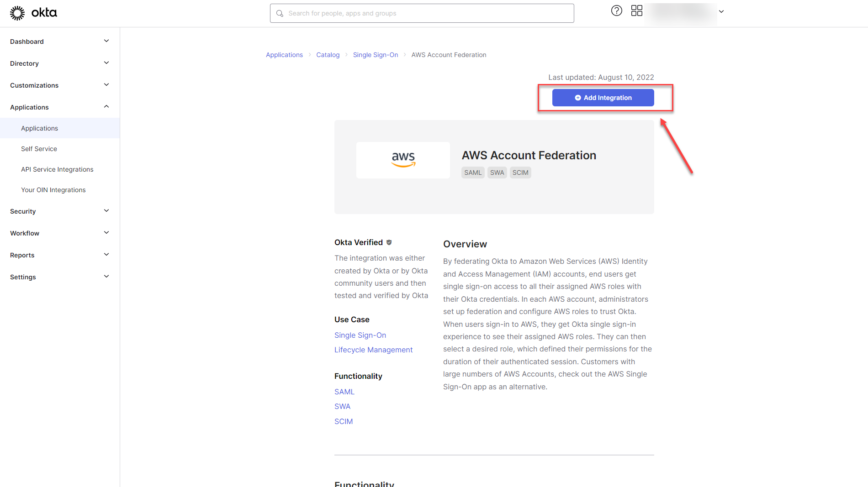Image resolution: width=868 pixels, height=487 pixels.
Task: Click the Use Case heading
Action: 352,319
